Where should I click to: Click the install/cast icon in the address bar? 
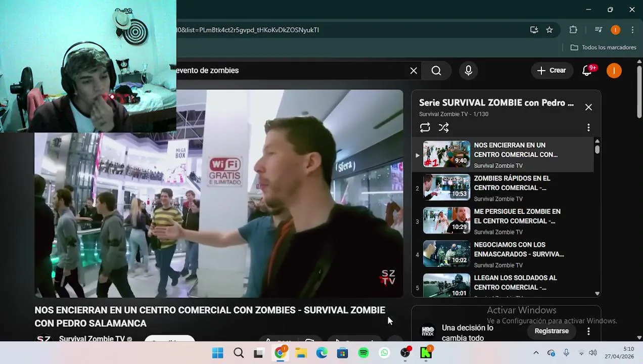point(534,30)
